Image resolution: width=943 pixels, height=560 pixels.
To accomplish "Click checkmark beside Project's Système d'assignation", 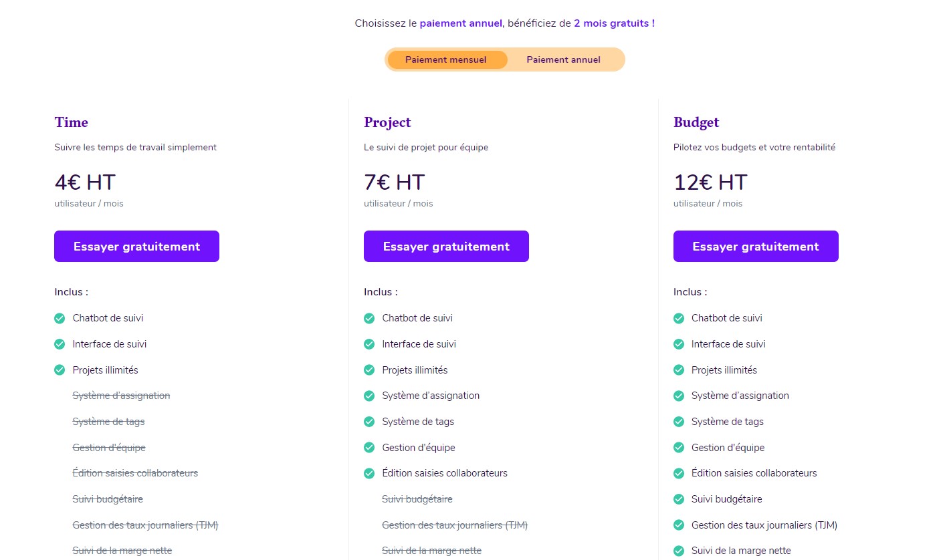I will pos(369,396).
